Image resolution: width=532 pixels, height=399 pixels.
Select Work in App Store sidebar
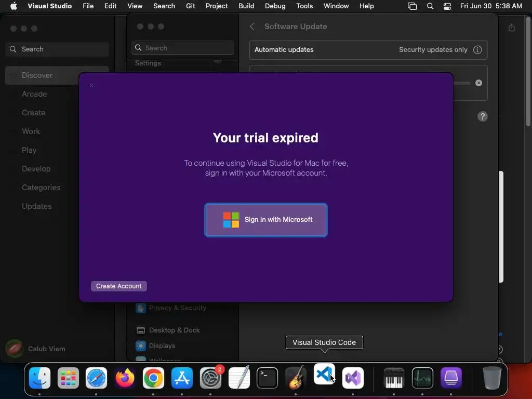(31, 131)
